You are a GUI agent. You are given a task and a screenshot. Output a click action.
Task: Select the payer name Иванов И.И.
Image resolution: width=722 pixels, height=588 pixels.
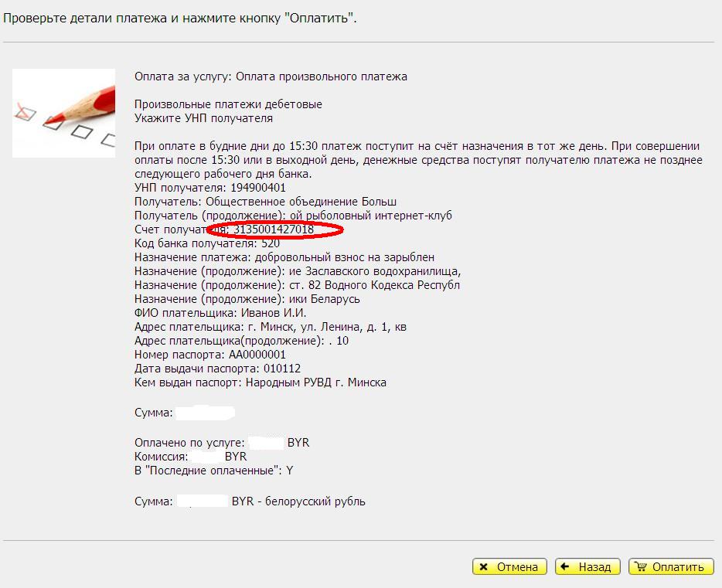272,313
